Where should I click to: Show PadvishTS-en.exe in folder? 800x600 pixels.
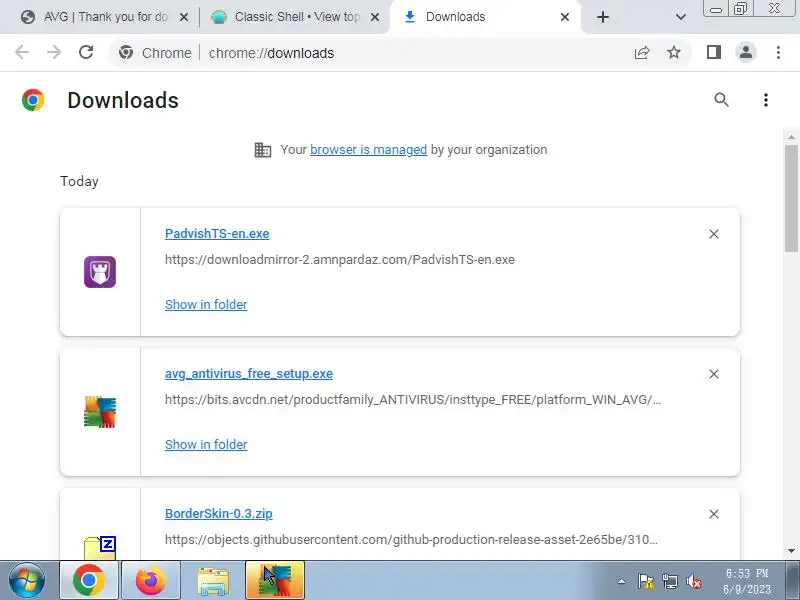206,305
